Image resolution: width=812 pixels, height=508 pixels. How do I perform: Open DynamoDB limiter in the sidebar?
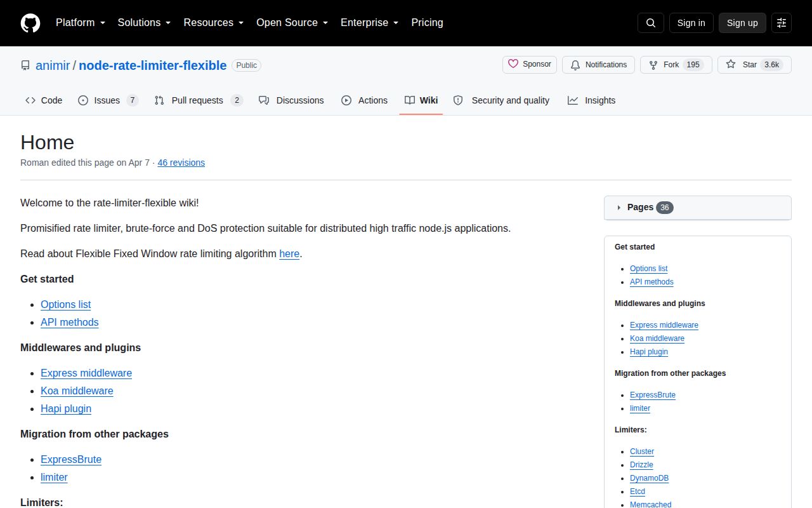click(649, 478)
